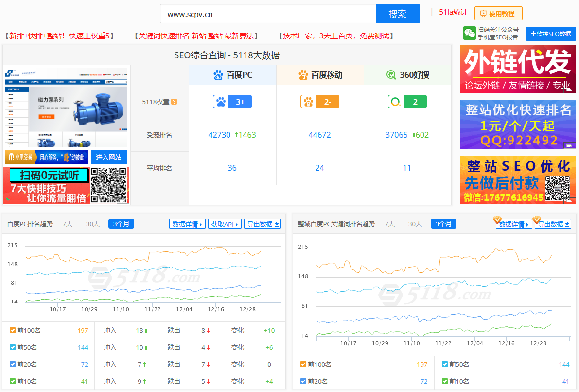Focus the www.scpv.cn search input
The width and height of the screenshot is (579, 392).
[x=268, y=14]
